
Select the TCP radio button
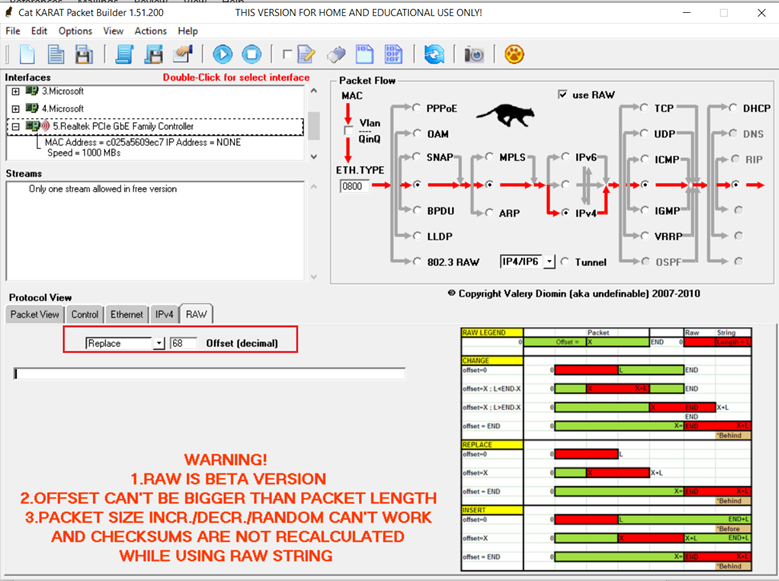coord(644,108)
